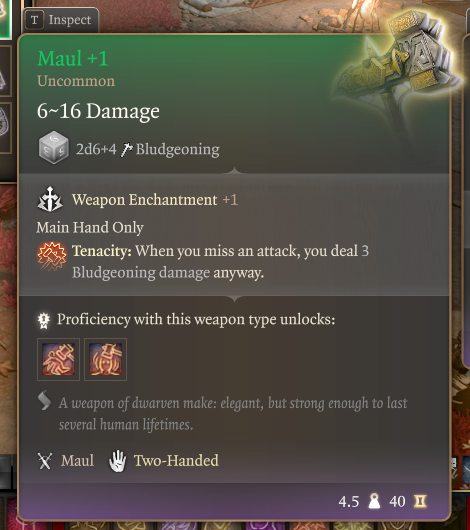This screenshot has width=470, height=530.
Task: Click the Weapon Enchantment +1 label
Action: pos(155,200)
